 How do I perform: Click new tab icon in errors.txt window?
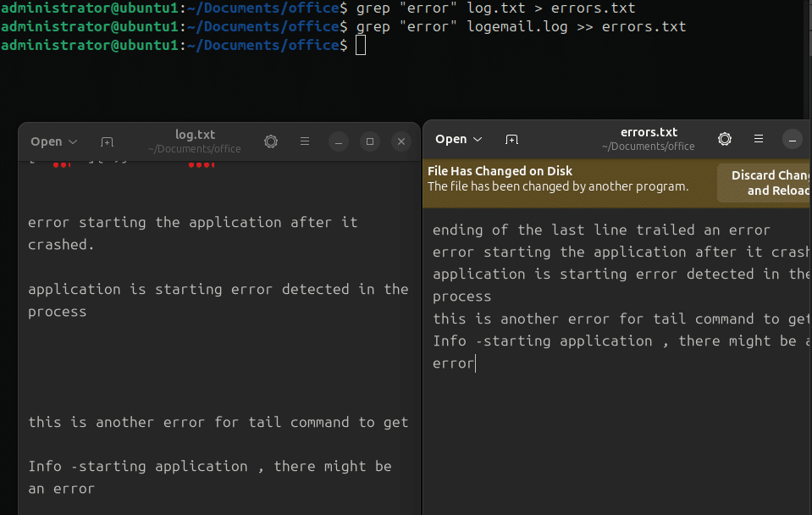pos(511,140)
